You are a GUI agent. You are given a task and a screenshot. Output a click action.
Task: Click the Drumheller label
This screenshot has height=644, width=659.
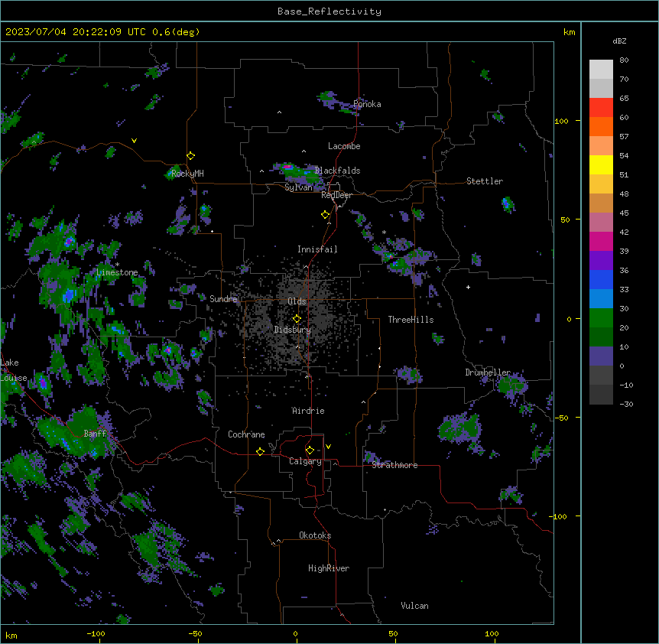tap(488, 372)
